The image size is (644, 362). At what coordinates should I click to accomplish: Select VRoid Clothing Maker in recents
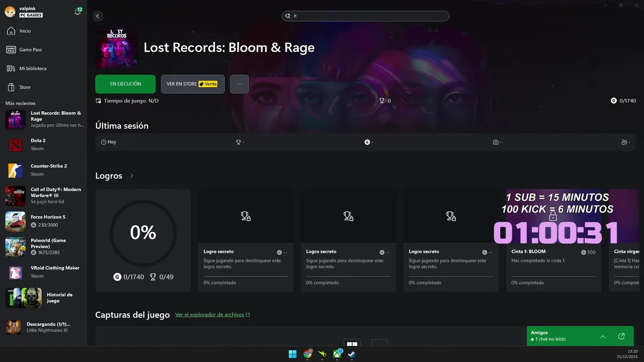pyautogui.click(x=44, y=272)
